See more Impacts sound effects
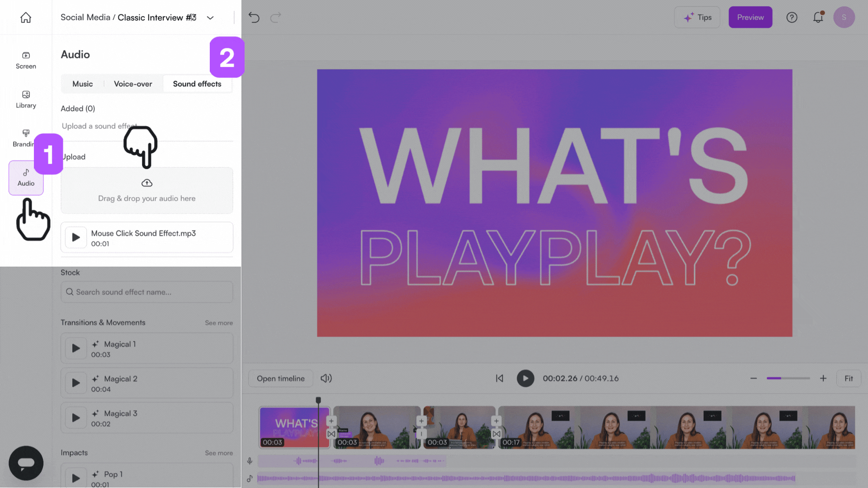This screenshot has width=868, height=488. [x=219, y=453]
